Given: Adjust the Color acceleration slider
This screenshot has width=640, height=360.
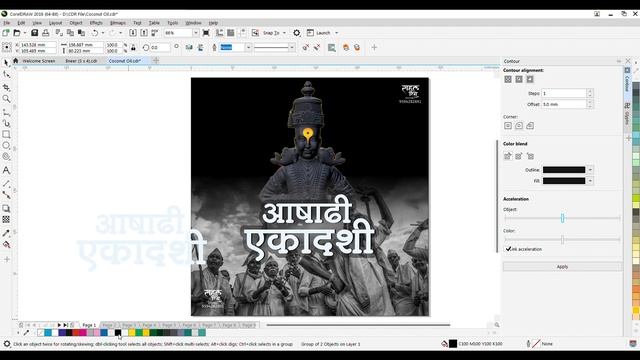Looking at the screenshot, I should click(562, 239).
